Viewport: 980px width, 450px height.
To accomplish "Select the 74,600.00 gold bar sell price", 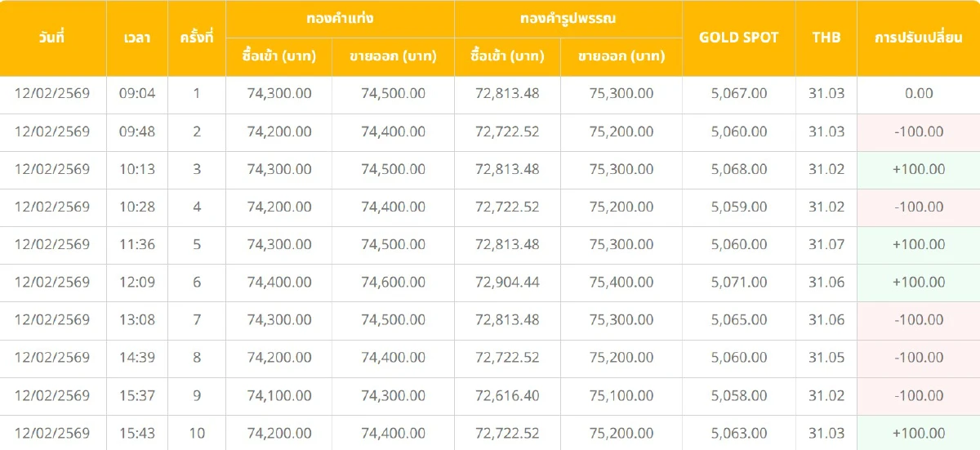I will click(x=393, y=282).
